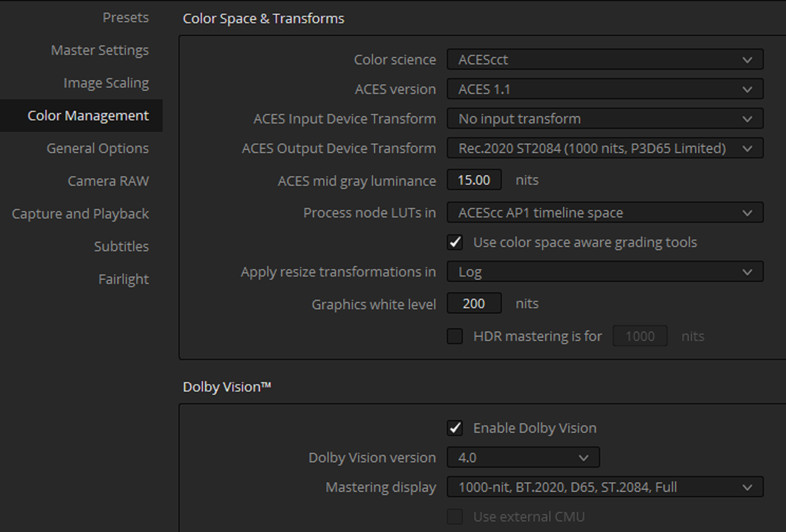The height and width of the screenshot is (532, 786).
Task: Go to Master Settings section
Action: [100, 50]
